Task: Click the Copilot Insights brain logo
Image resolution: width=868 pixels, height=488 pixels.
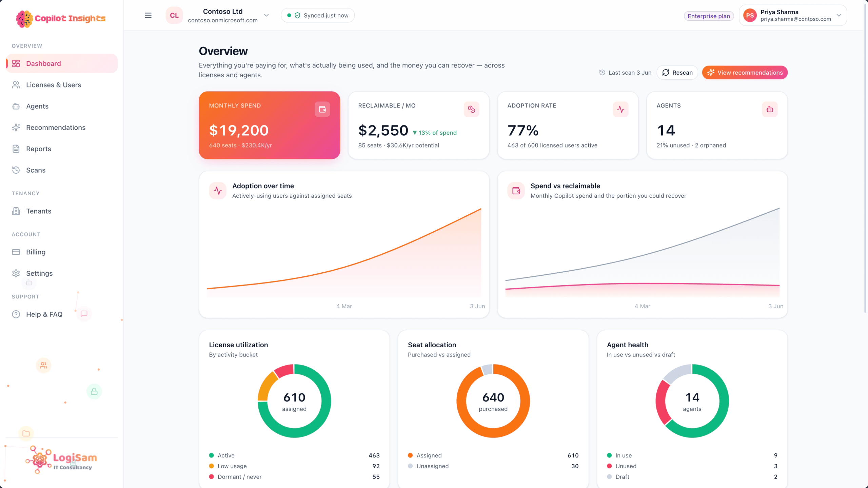Action: pyautogui.click(x=24, y=18)
